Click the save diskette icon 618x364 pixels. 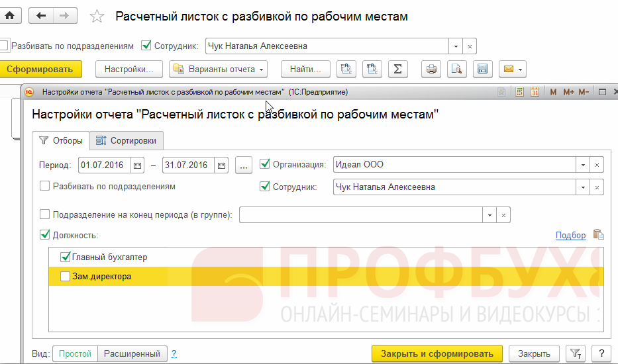482,69
